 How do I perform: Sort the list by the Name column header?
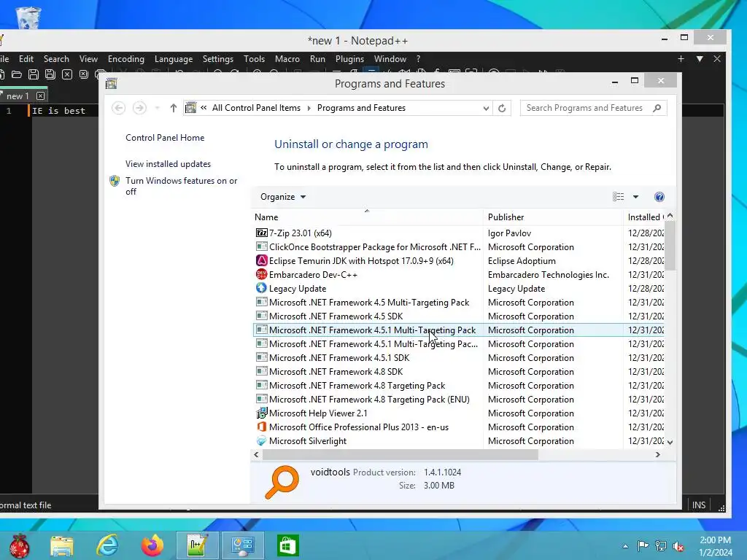(x=368, y=217)
